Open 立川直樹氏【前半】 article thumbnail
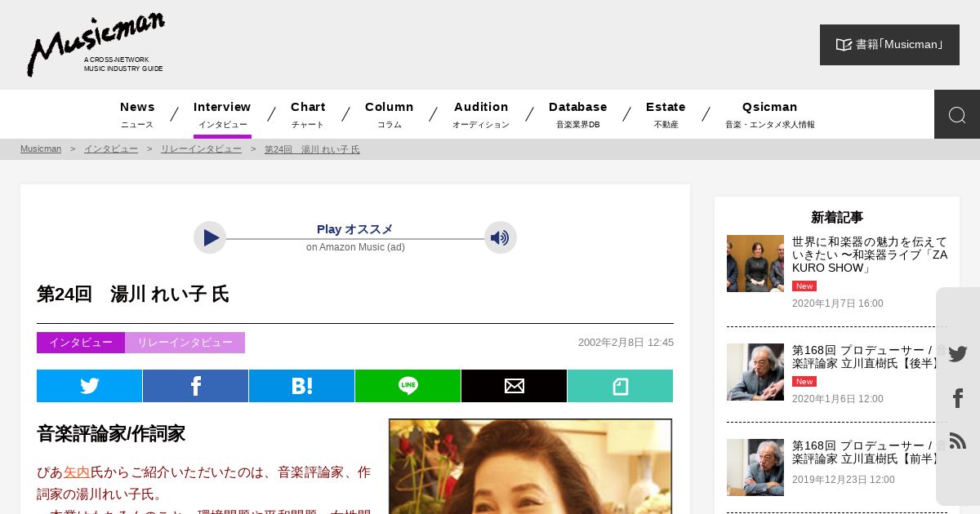This screenshot has height=514, width=980. pyautogui.click(x=755, y=467)
